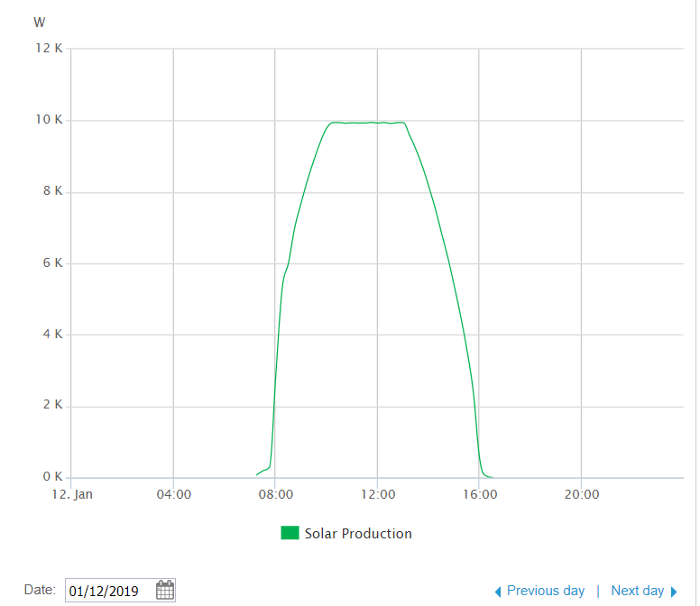The width and height of the screenshot is (700, 606).
Task: Click the 4 K axis label
Action: [x=52, y=335]
